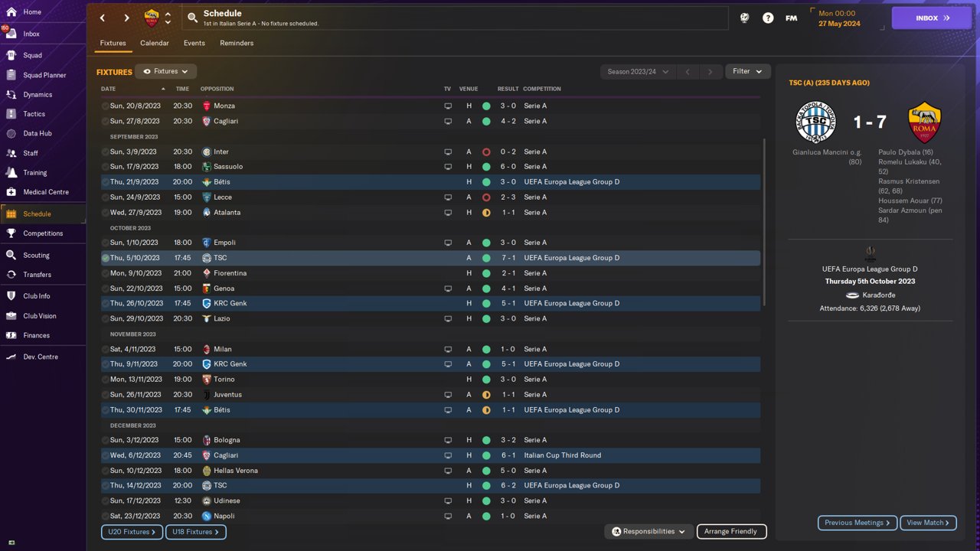Open the world football globe icon
The image size is (980, 551).
click(x=744, y=18)
